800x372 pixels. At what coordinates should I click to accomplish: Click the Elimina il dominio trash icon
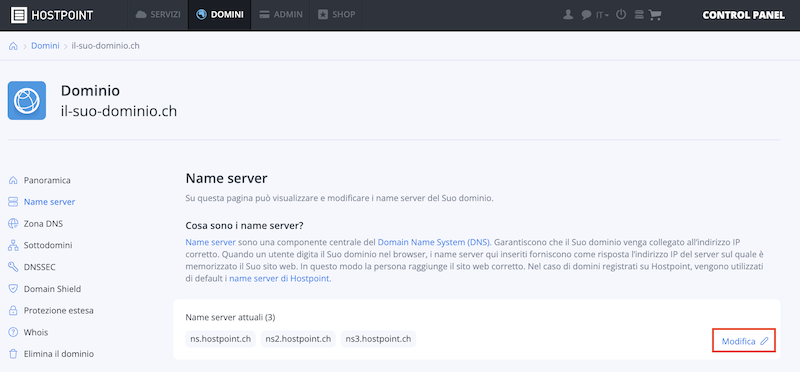(x=13, y=354)
